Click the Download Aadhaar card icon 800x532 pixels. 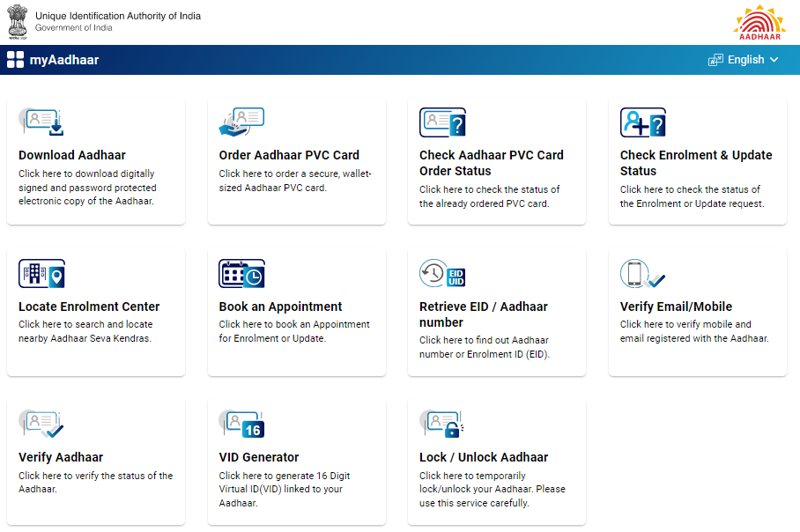41,122
